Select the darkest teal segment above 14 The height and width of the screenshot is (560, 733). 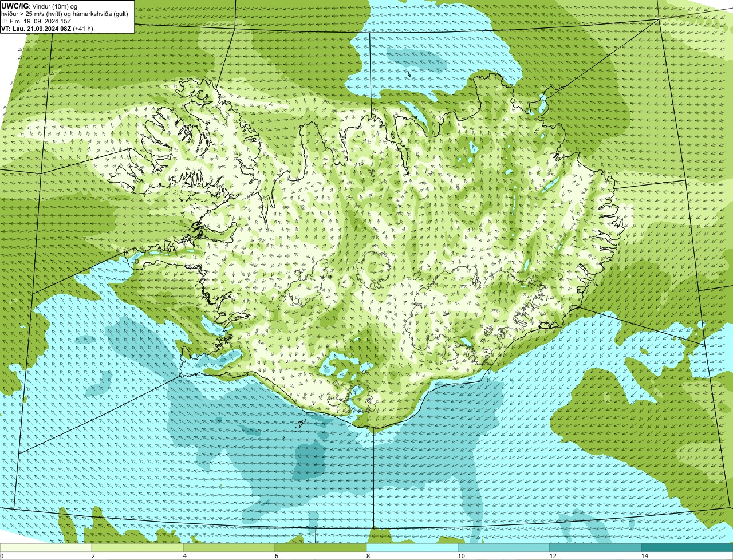pos(687,548)
